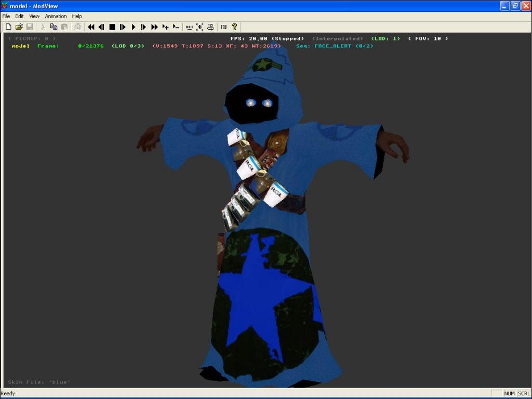Click the question mark help icon
Viewport: 532px width, 399px height.
pos(234,27)
